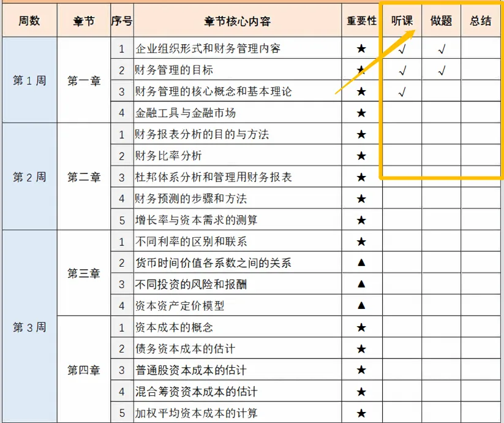The image size is (504, 423).
Task: Select the 第三章 cell
Action: [x=83, y=273]
